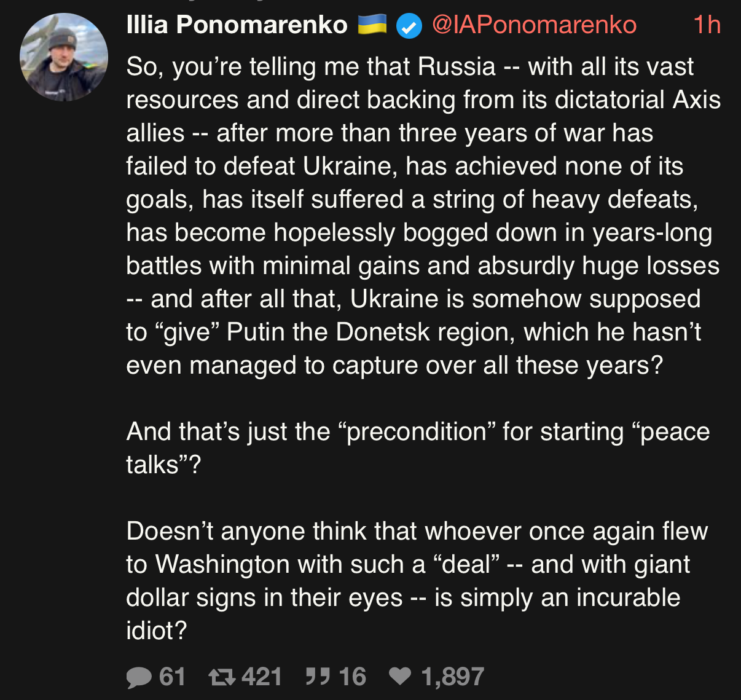The width and height of the screenshot is (741, 700).
Task: Click the @IAPonomarenko handle
Action: (x=534, y=25)
